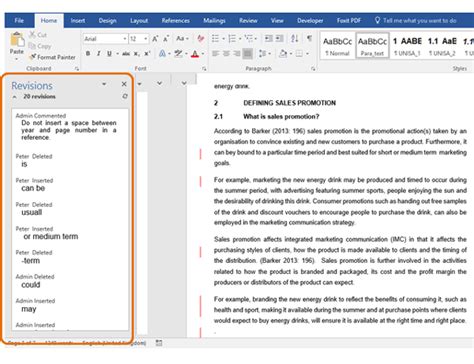Click the Text Effects icon
Image resolution: width=474 pixels, height=364 pixels.
(162, 53)
